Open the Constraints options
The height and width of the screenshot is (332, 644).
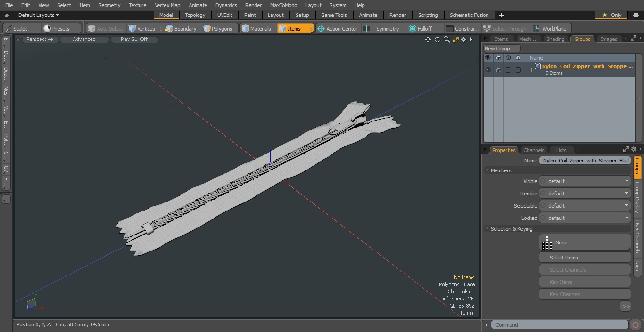pyautogui.click(x=462, y=29)
